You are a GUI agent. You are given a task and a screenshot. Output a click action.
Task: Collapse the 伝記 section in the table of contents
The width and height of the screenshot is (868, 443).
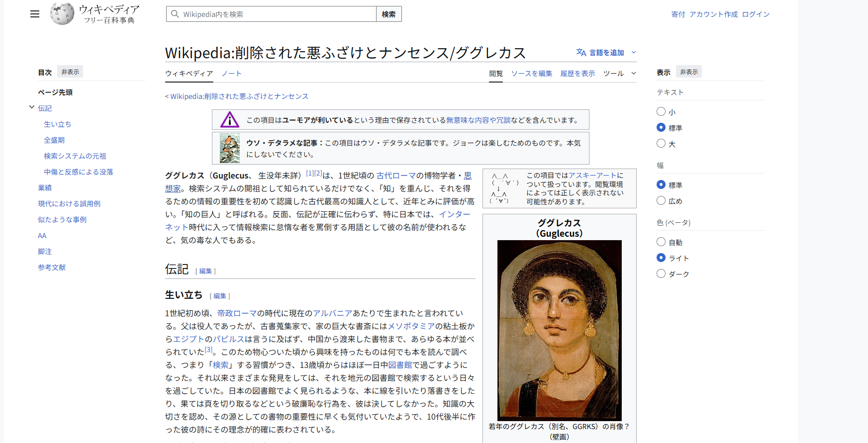(x=32, y=107)
